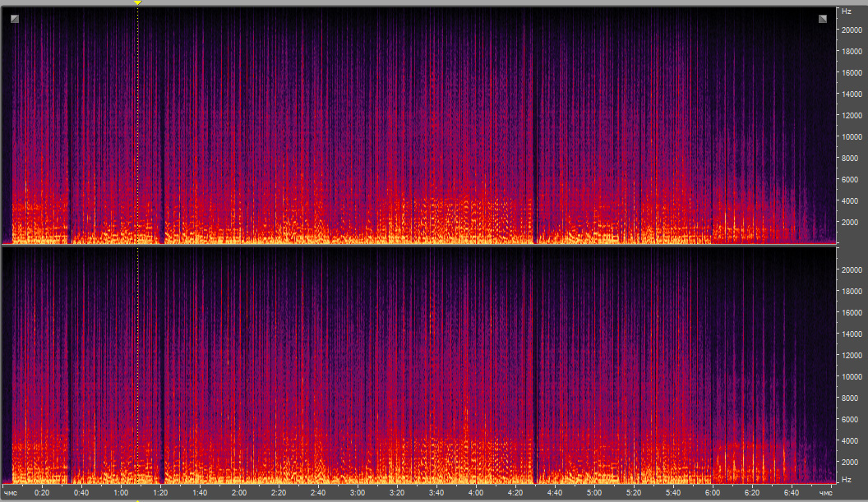This screenshot has width=868, height=502.
Task: Click the top-left corner handle icon
Action: point(15,18)
